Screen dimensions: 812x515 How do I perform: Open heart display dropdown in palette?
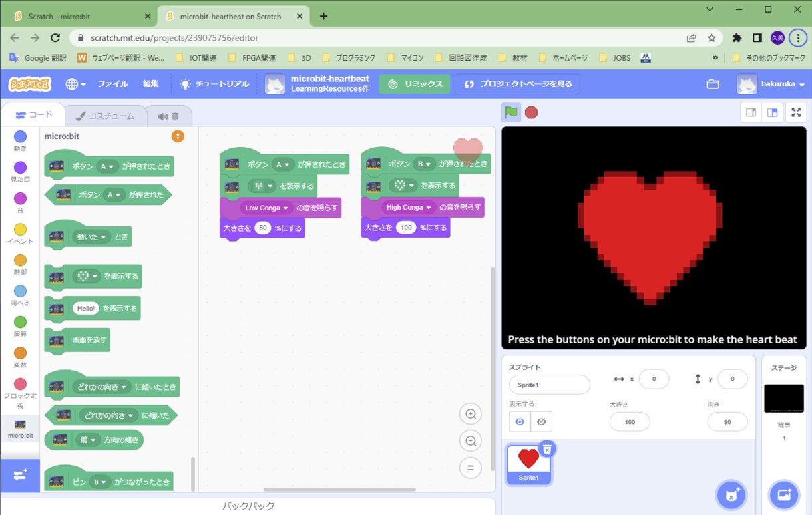(x=87, y=276)
